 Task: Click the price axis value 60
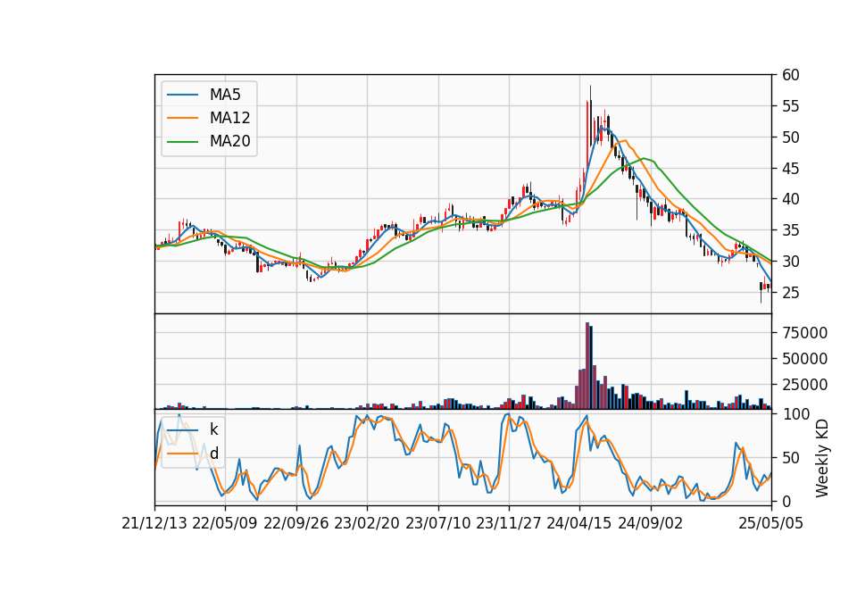click(790, 75)
